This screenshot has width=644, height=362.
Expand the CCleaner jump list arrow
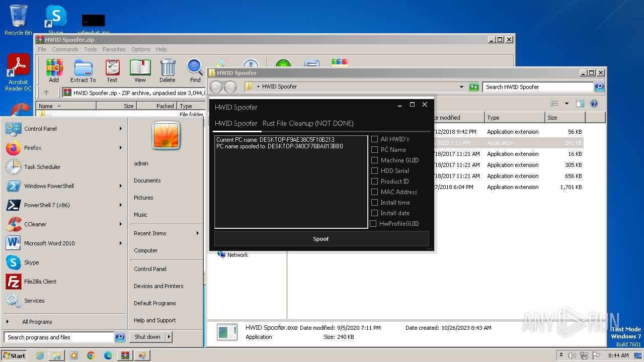point(121,224)
